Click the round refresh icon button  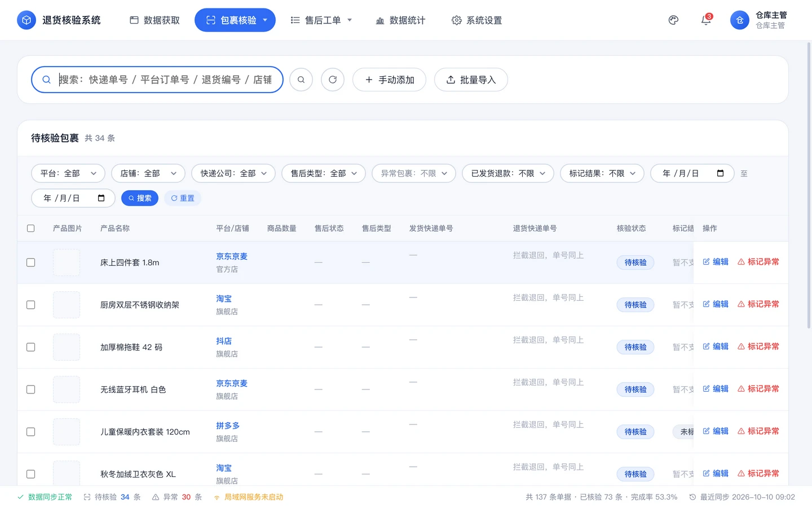click(x=333, y=80)
